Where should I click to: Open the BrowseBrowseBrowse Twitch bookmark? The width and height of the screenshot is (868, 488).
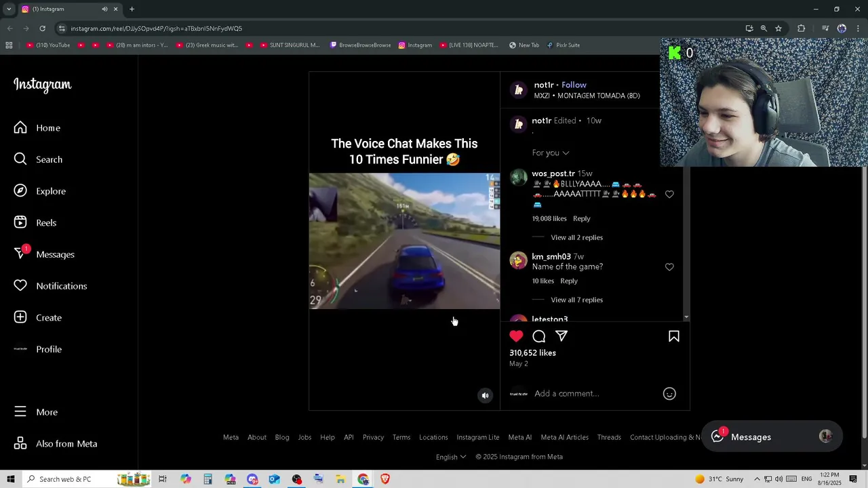pyautogui.click(x=360, y=45)
